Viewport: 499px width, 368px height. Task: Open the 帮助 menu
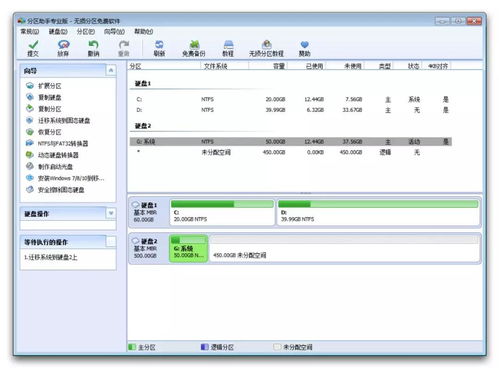point(143,31)
